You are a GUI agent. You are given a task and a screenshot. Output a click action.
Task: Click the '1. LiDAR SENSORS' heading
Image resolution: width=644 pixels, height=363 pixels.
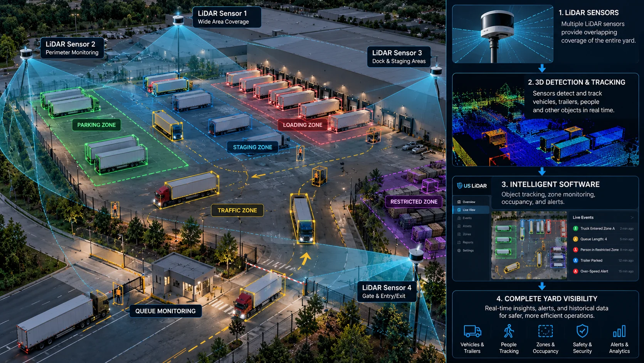point(589,13)
